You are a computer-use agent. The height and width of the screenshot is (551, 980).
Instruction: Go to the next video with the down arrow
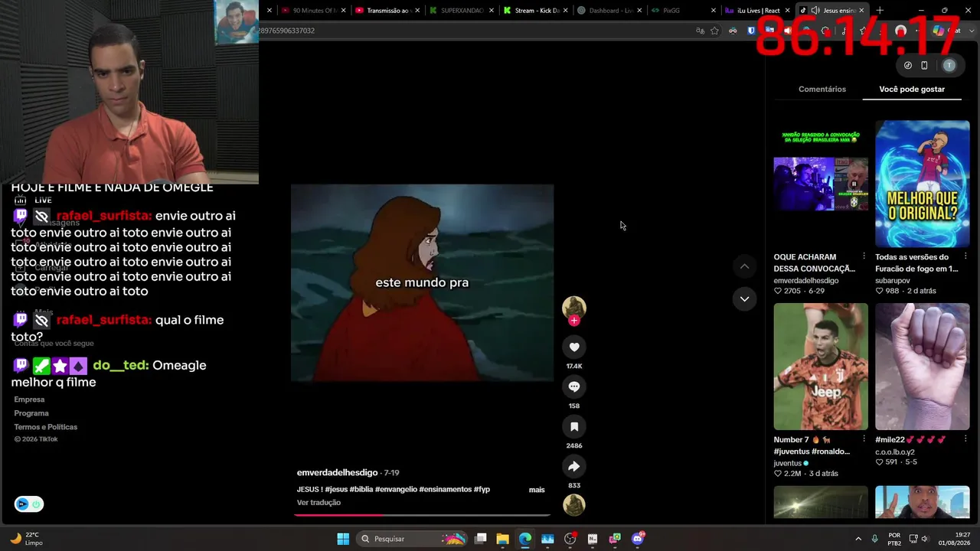click(744, 299)
